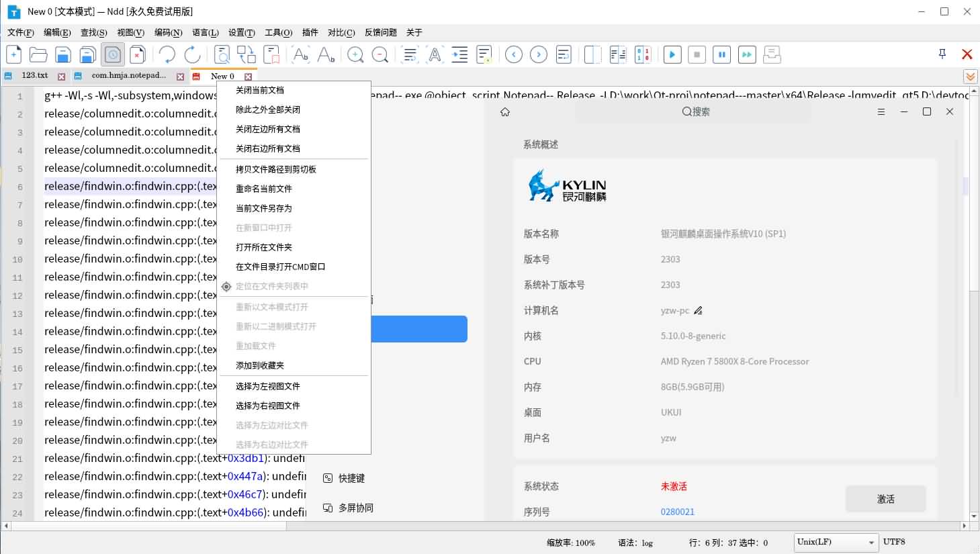The height and width of the screenshot is (554, 980).
Task: Open a file using the folder icon
Action: 38,54
